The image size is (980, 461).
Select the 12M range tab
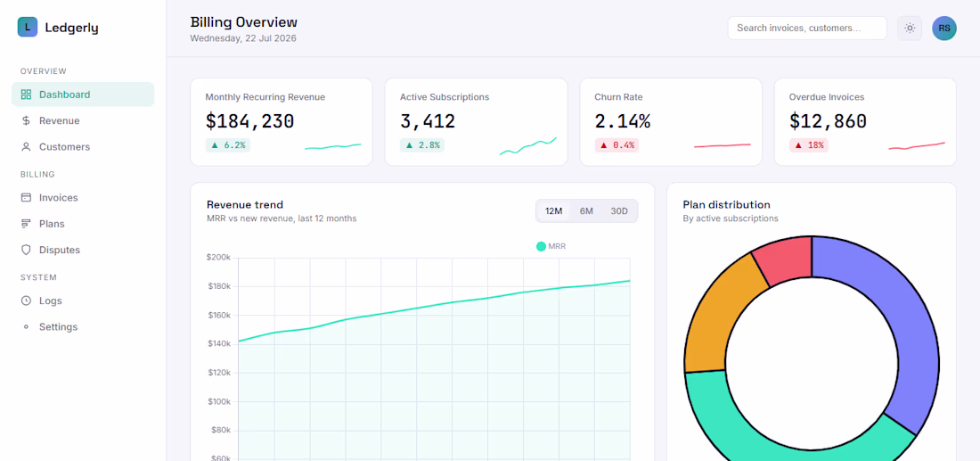click(554, 210)
